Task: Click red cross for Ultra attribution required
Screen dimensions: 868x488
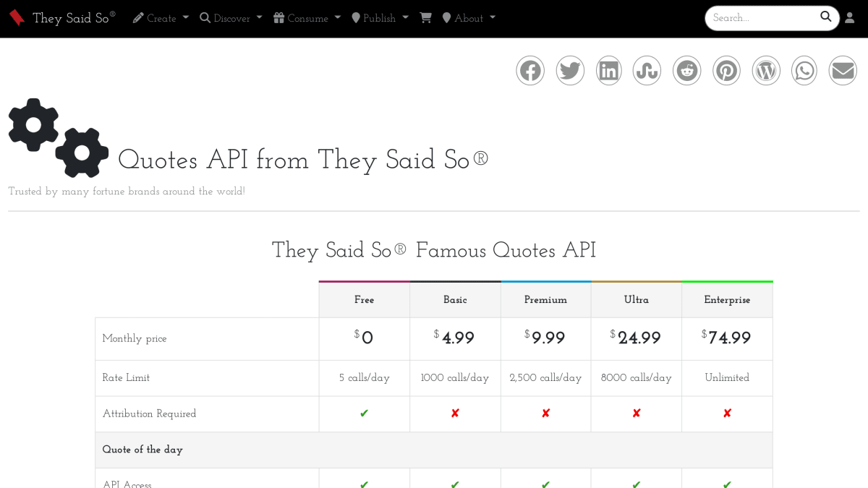Action: click(637, 414)
